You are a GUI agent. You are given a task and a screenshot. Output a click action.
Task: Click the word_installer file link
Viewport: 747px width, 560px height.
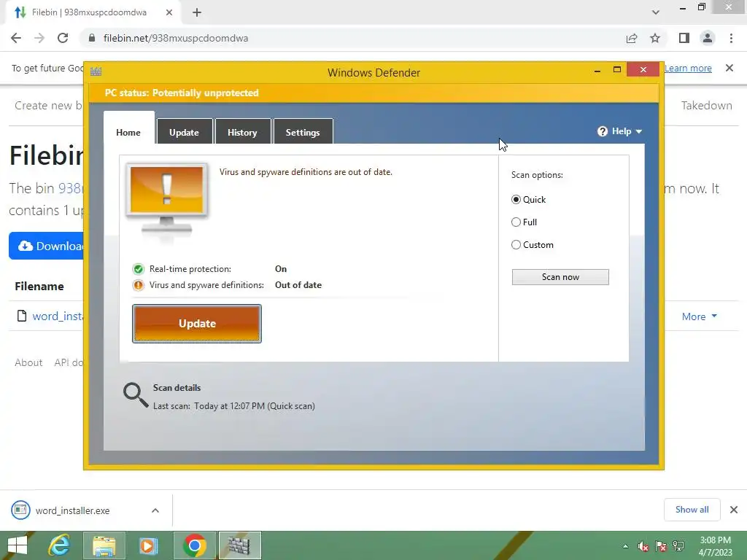[58, 316]
